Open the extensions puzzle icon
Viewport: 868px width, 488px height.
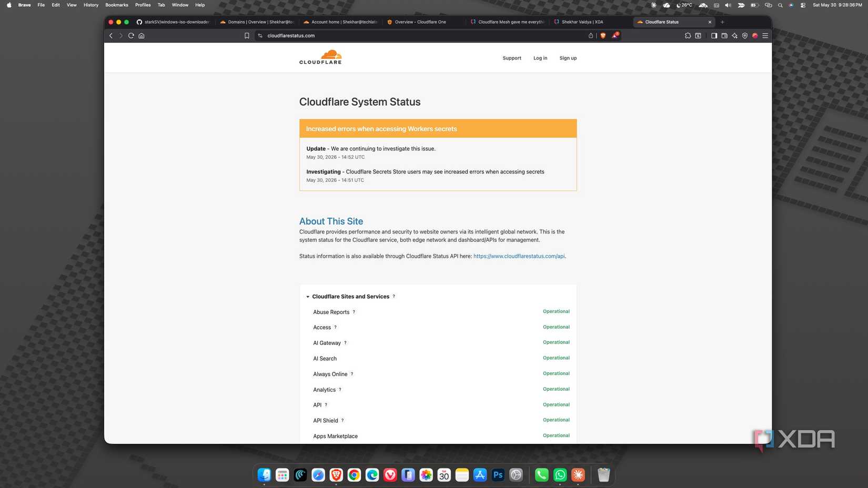point(688,36)
